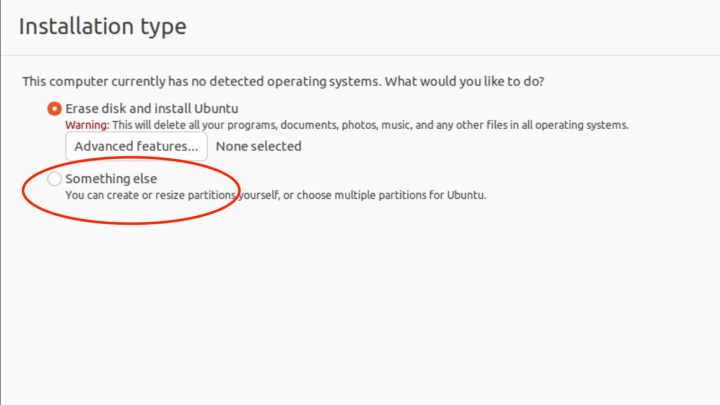Click the 'in all operating systems' warning ending
The image size is (720, 405).
pos(570,125)
